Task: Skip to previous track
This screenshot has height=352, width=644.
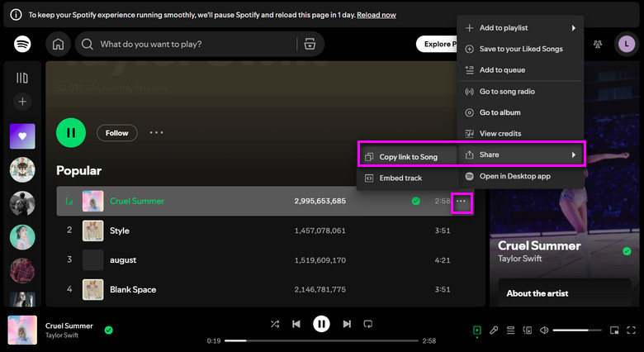Action: pyautogui.click(x=296, y=324)
